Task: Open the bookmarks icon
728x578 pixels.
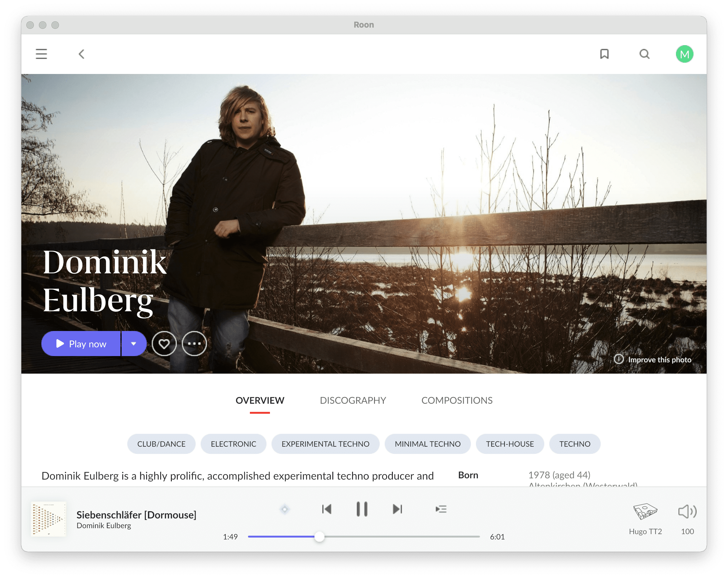Action: pos(604,54)
